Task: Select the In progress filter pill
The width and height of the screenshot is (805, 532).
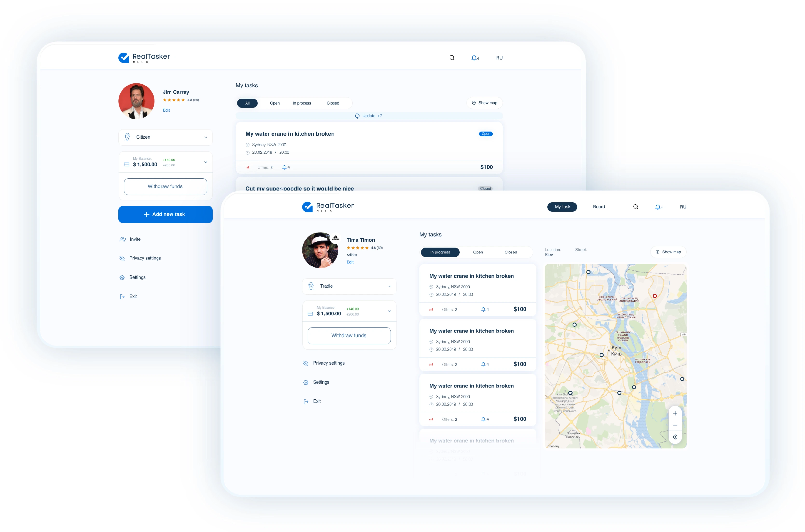Action: (440, 252)
